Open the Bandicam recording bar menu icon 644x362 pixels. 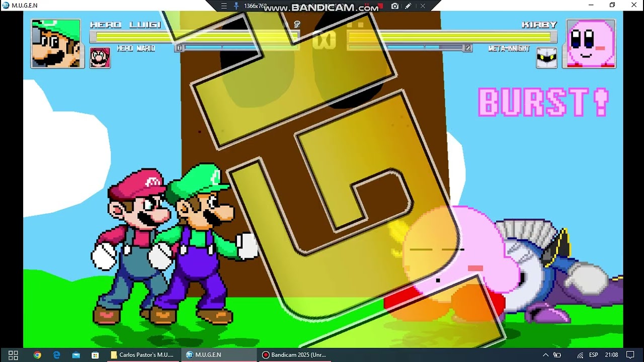pos(224,6)
